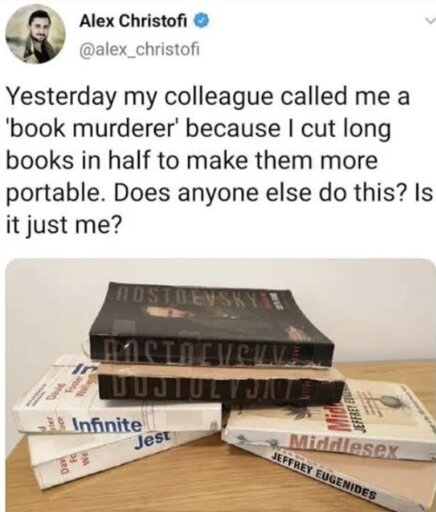Select the top Dostoevsky book half
The image size is (436, 512).
click(x=210, y=325)
